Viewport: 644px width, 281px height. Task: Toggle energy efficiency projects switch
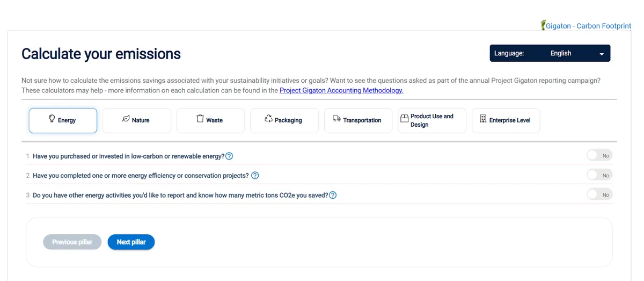point(599,175)
